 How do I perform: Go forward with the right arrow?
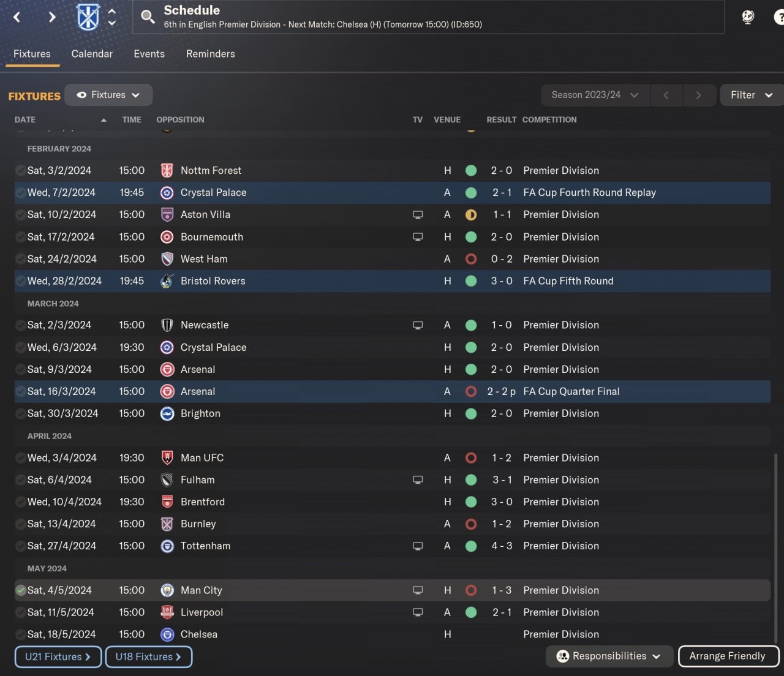click(52, 17)
